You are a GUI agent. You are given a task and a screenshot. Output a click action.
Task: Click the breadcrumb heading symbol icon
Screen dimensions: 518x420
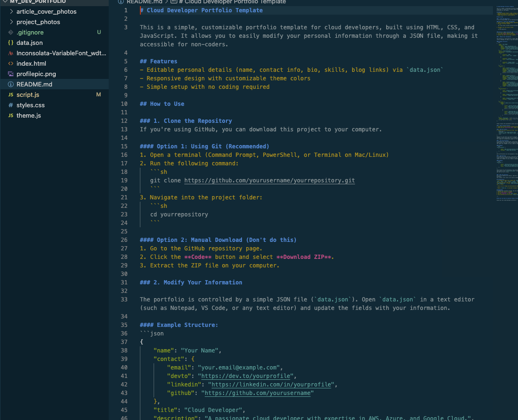tap(174, 1)
